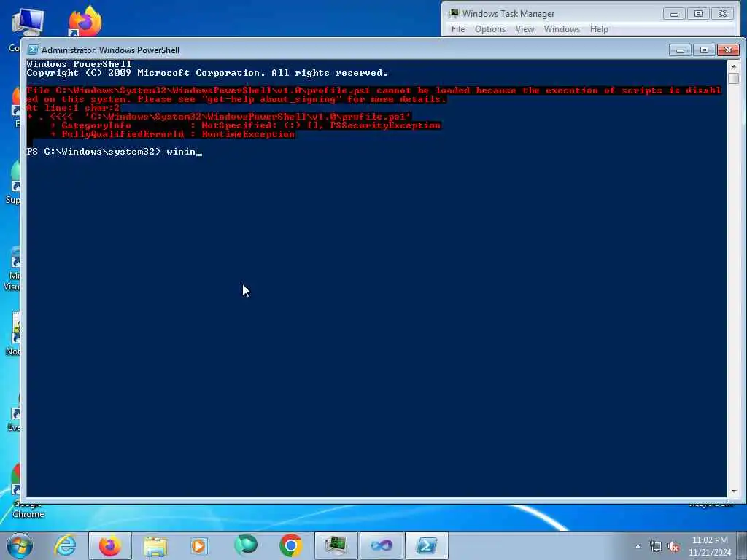
Task: Launch Google Chrome from taskbar
Action: [x=290, y=545]
